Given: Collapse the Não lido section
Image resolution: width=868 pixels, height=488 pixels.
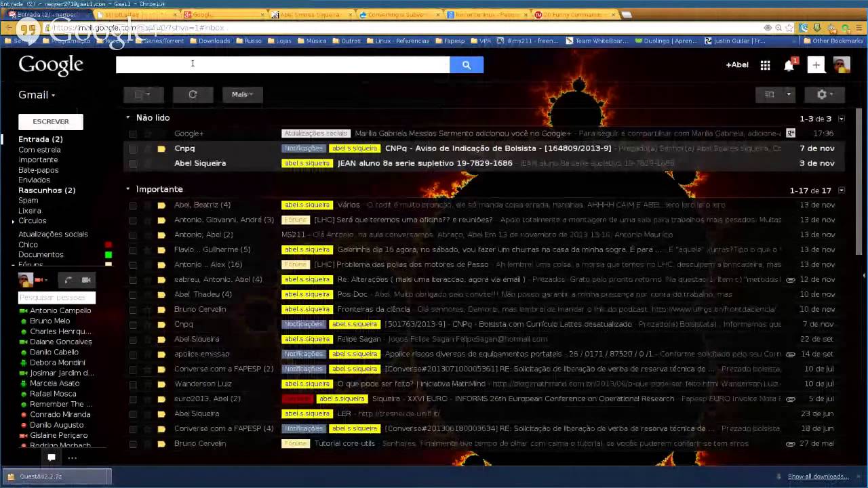Looking at the screenshot, I should point(127,117).
